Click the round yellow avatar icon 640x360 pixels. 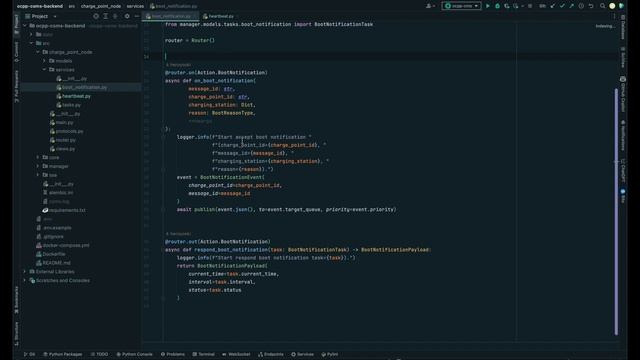coord(612,6)
